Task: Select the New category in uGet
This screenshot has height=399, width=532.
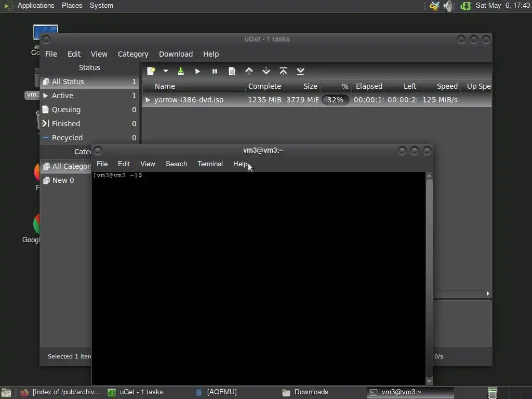Action: click(66, 180)
